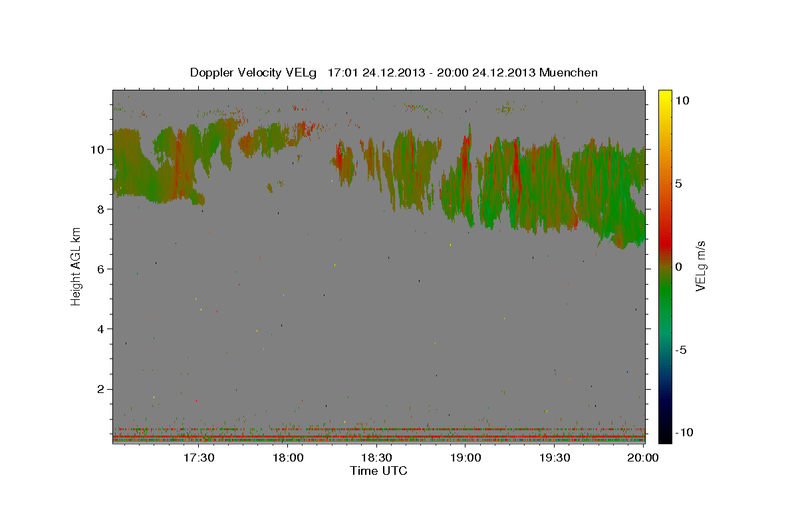Click the 19:00 time tick label
The height and width of the screenshot is (532, 798).
coord(465,458)
